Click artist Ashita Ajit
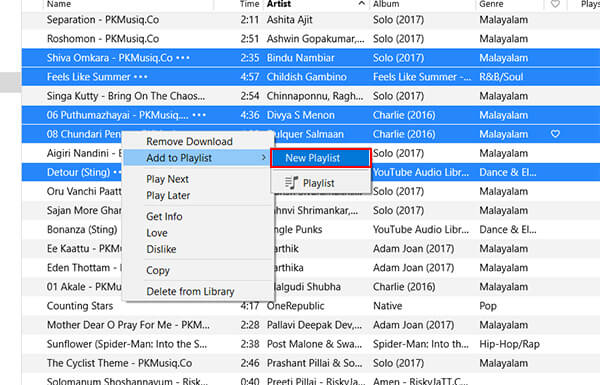This screenshot has height=385, width=600. 289,20
